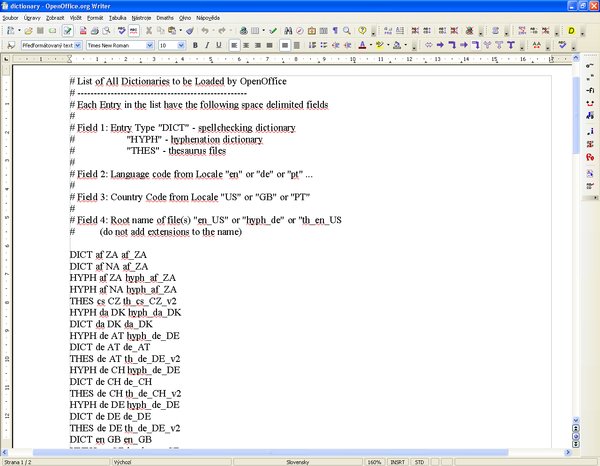Click the yellow D toolbar icon
The width and height of the screenshot is (600, 466).
coord(571,31)
